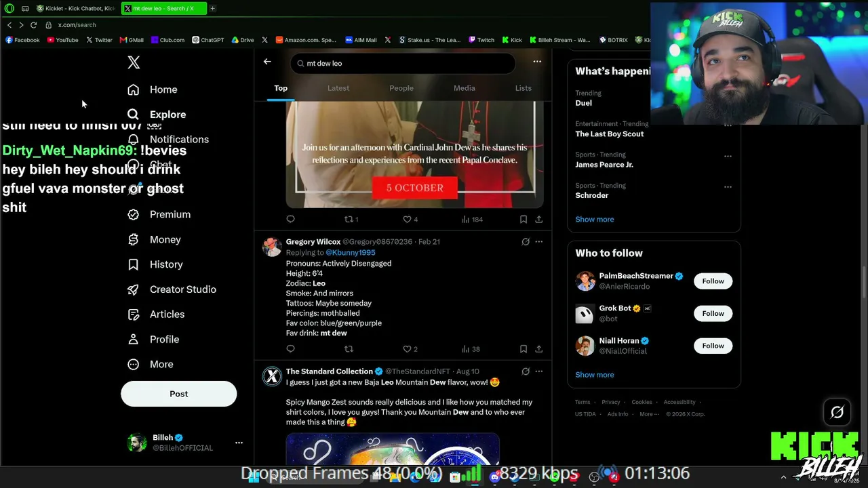868x488 pixels.
Task: Open Premium in the sidebar
Action: pyautogui.click(x=159, y=214)
